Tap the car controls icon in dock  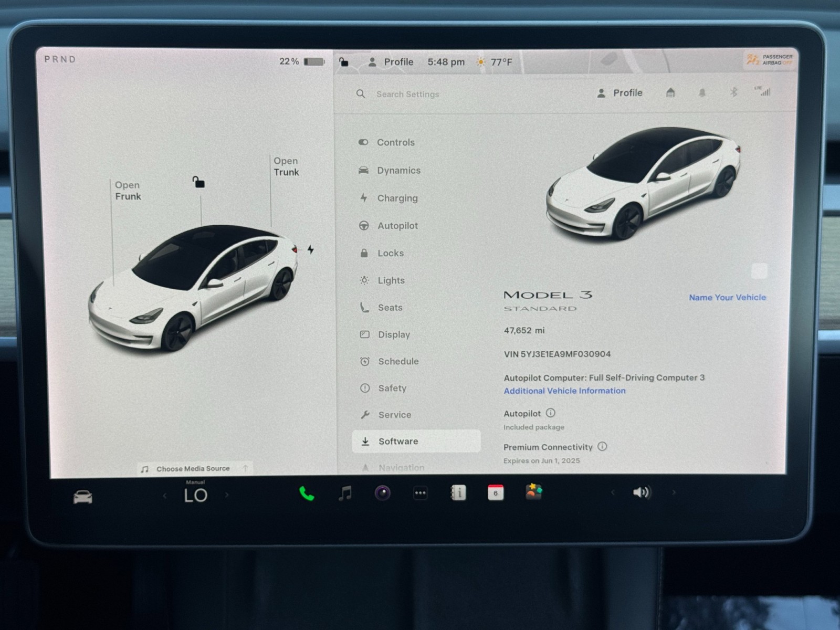point(83,497)
